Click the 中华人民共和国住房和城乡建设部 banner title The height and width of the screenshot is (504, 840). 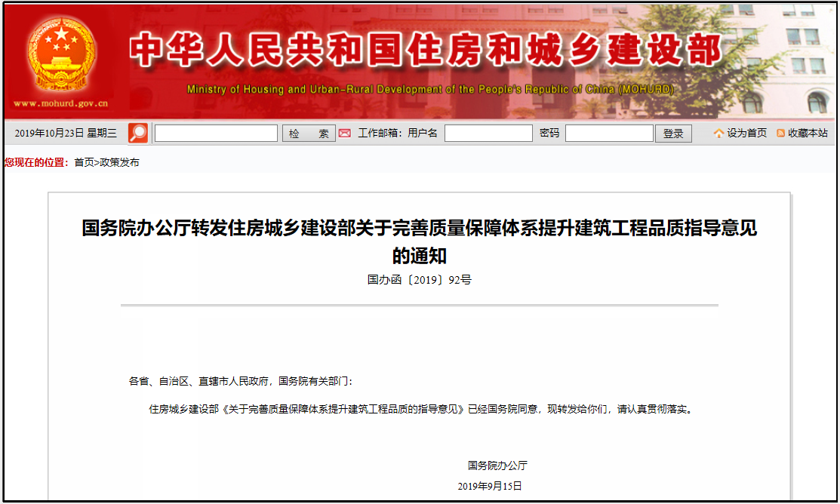coord(425,51)
